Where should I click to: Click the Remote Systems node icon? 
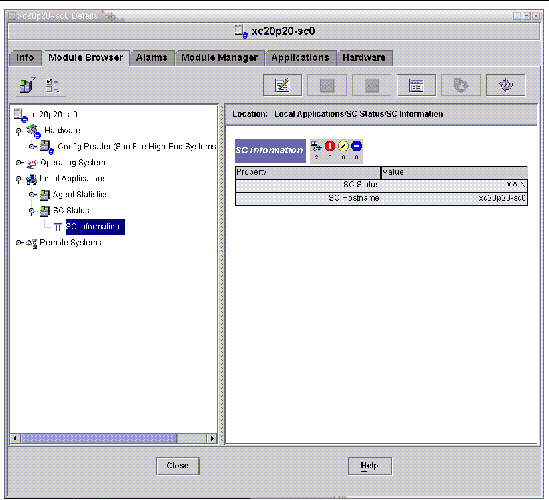click(32, 243)
